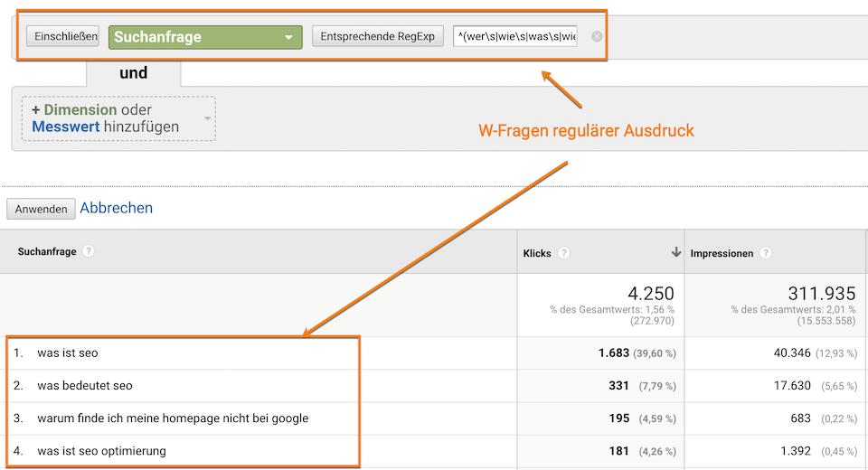
Task: Click the 1.683 clicks value
Action: click(614, 353)
